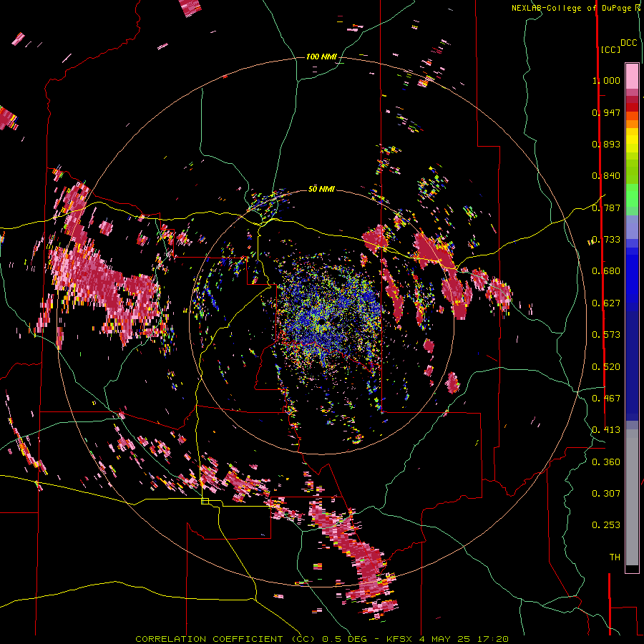
Task: Click the 0.733 value on the color scale
Action: pyautogui.click(x=606, y=240)
